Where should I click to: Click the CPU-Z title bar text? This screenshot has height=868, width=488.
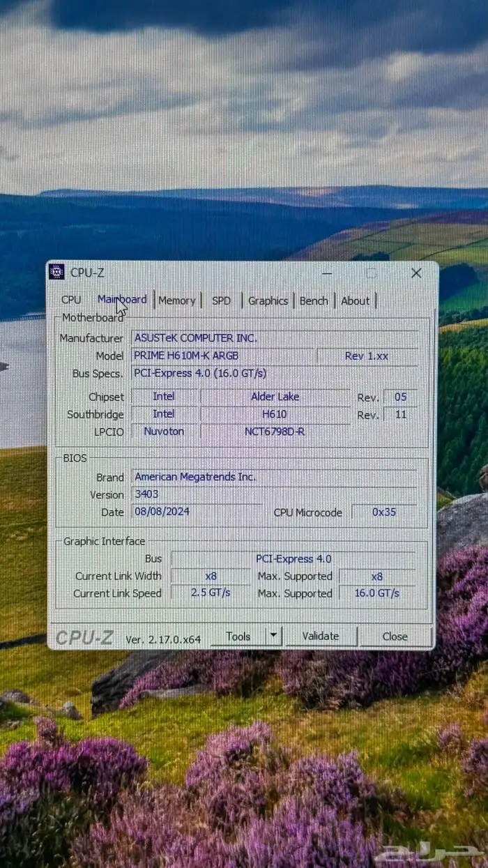click(87, 273)
